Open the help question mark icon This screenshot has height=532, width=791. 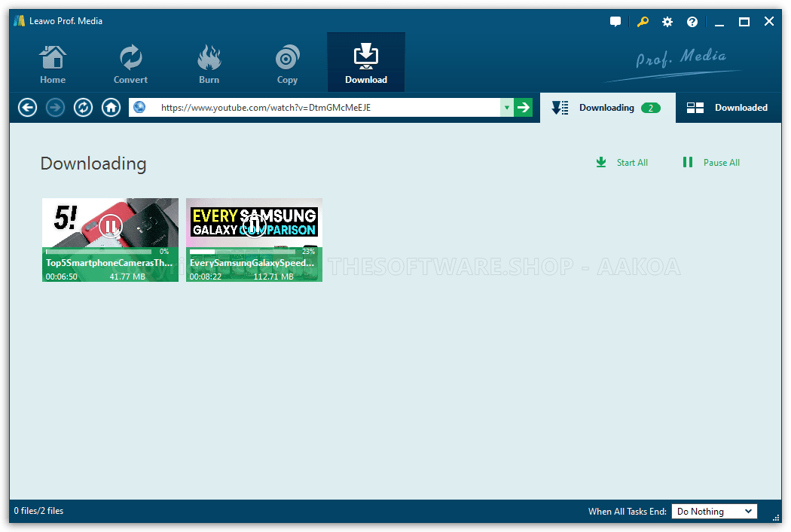(692, 22)
